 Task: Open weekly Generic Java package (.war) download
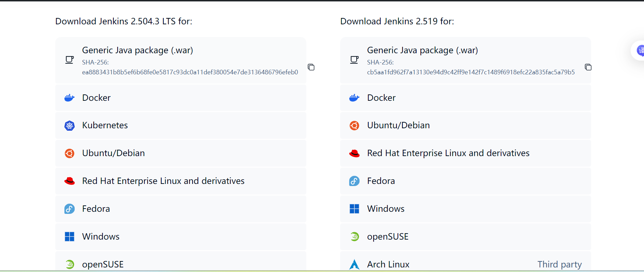tap(465, 60)
